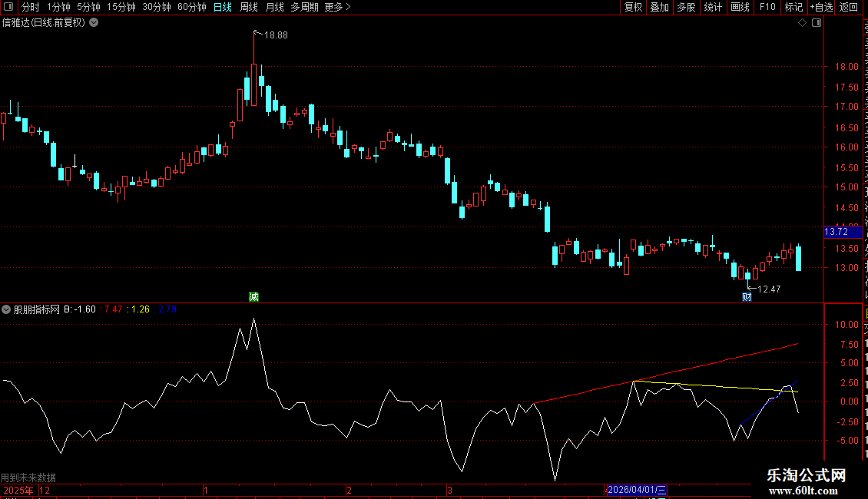Click the panel layout icon at top-left
The image size is (868, 499).
(x=8, y=7)
